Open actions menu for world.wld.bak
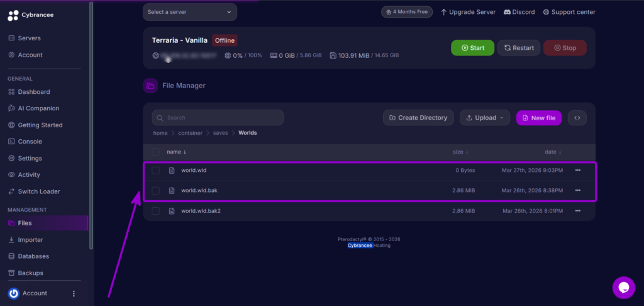This screenshot has width=644, height=306. [578, 190]
